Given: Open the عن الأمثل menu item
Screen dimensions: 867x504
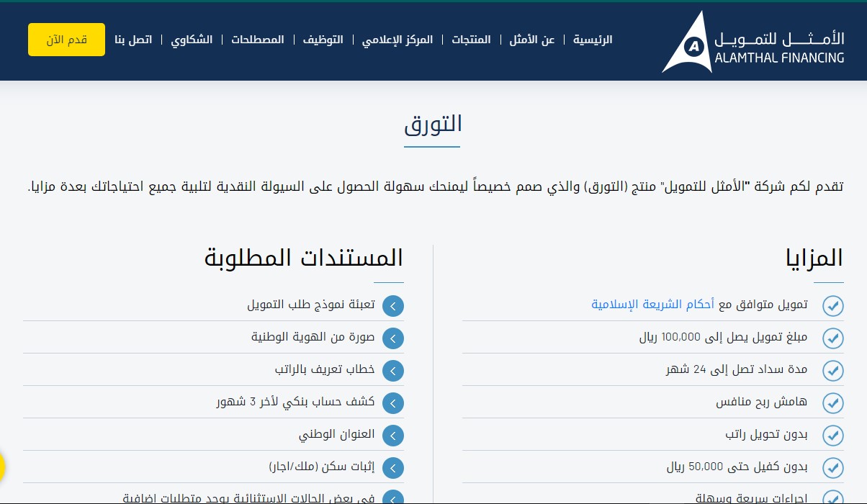Looking at the screenshot, I should [x=532, y=40].
